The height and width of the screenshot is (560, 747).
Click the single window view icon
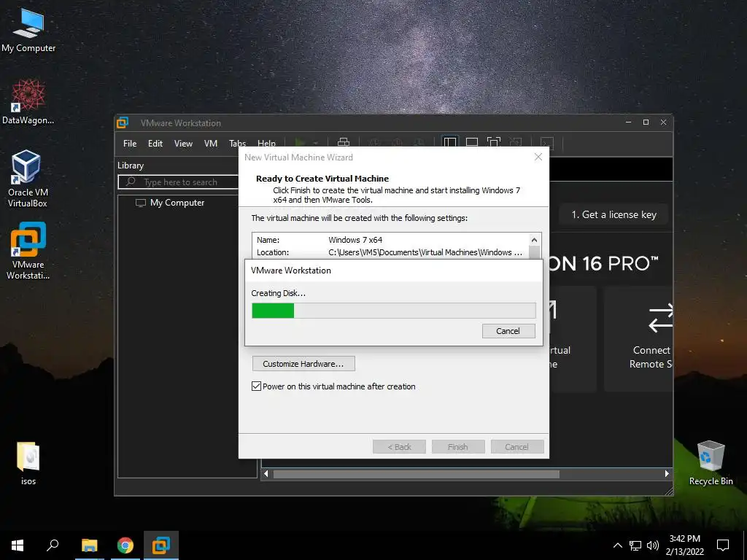point(472,142)
